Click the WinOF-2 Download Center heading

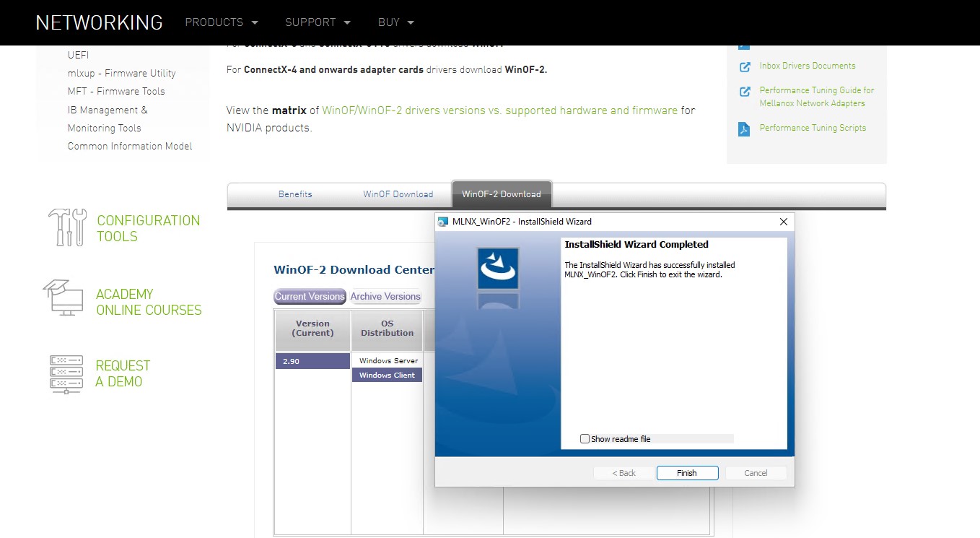[354, 270]
